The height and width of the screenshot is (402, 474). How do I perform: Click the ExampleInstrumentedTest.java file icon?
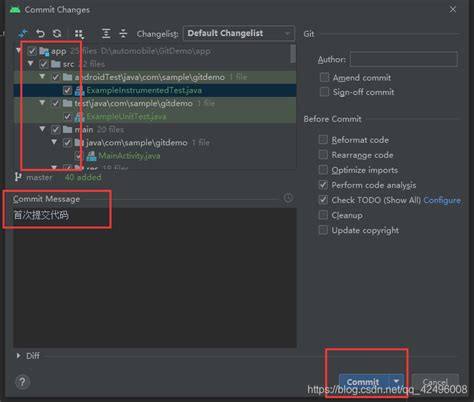pyautogui.click(x=79, y=90)
